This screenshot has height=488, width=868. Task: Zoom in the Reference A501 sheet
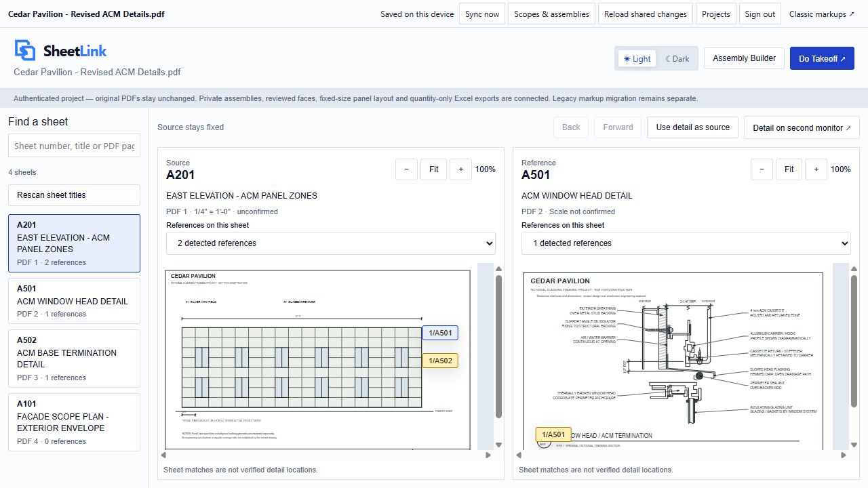point(816,169)
